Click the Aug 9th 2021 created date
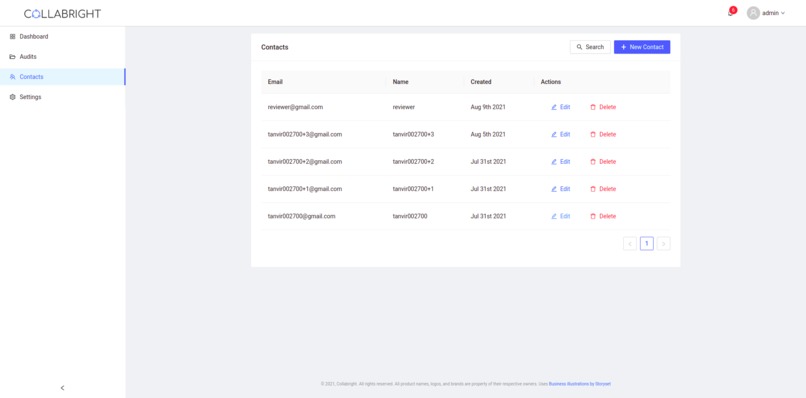 (x=488, y=107)
